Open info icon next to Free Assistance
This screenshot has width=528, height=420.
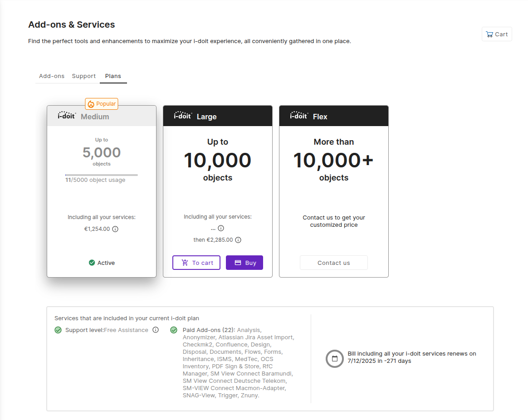pyautogui.click(x=156, y=330)
